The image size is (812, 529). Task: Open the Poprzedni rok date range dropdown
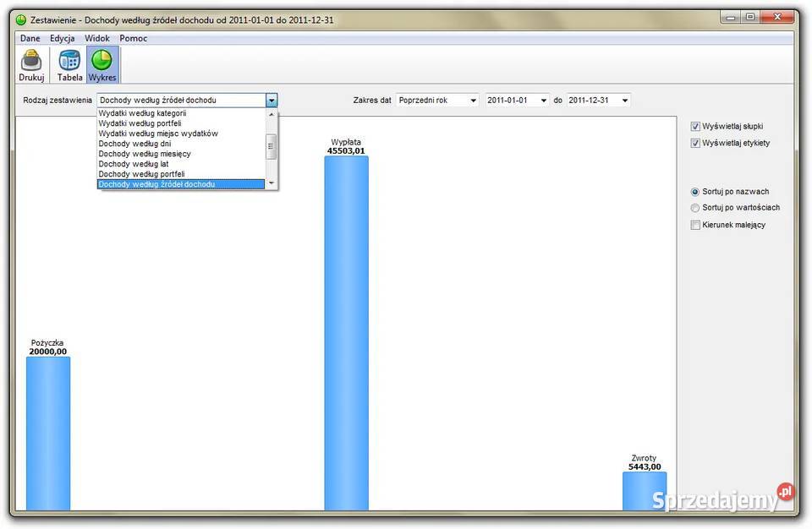pyautogui.click(x=473, y=101)
